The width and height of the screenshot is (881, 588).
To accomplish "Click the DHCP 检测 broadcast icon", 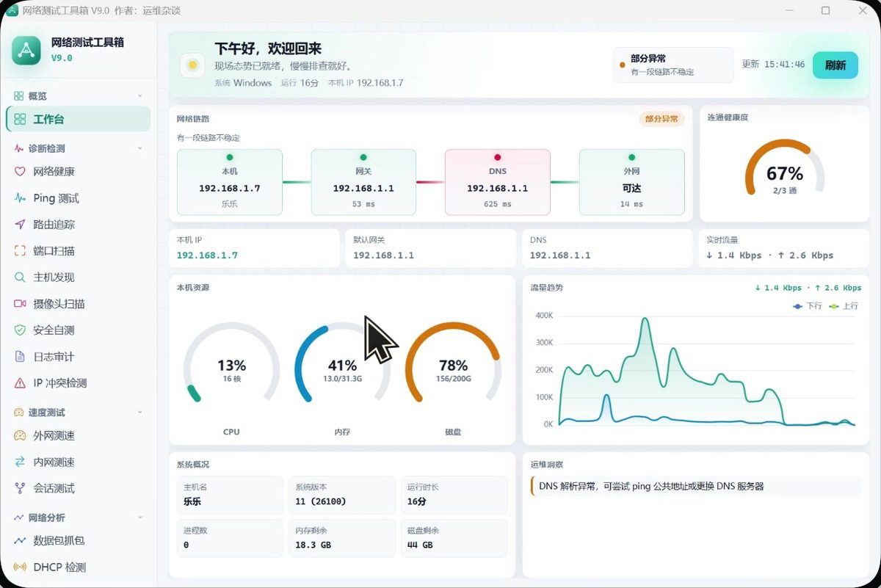I will tap(20, 567).
